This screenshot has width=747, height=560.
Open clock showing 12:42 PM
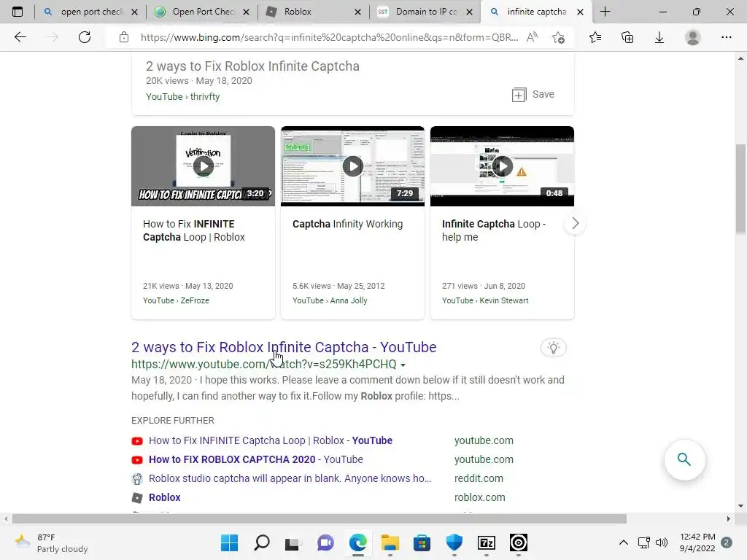tap(697, 542)
